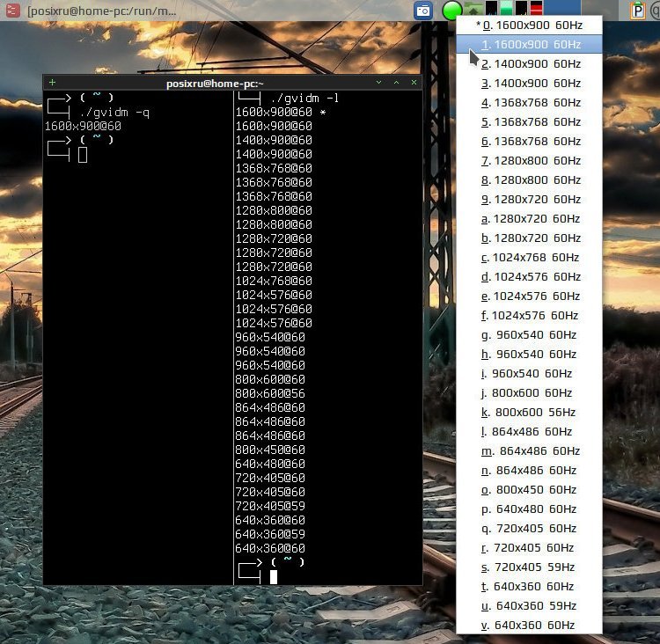The height and width of the screenshot is (644, 660).
Task: Click the screenshot camera tray icon
Action: coord(423,10)
